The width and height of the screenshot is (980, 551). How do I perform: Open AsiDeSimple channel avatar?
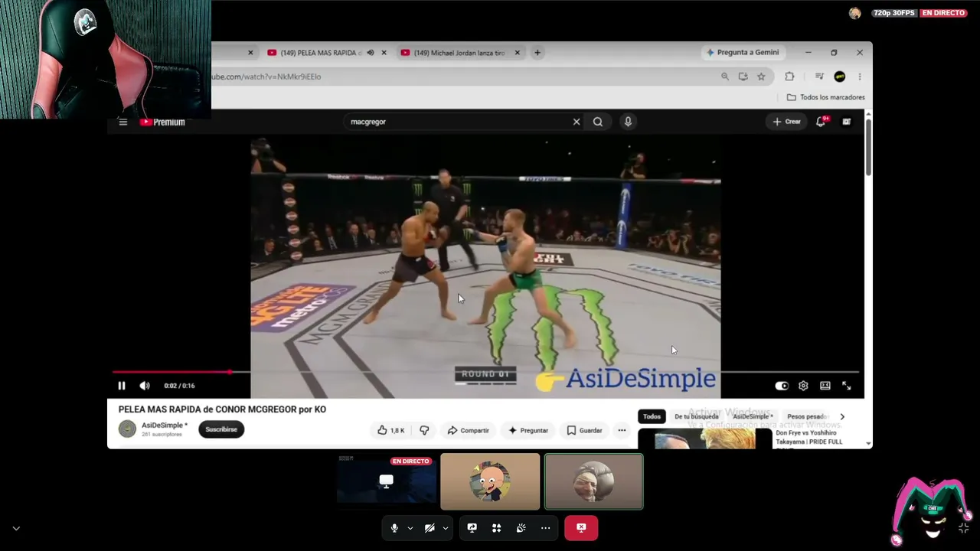click(x=127, y=429)
